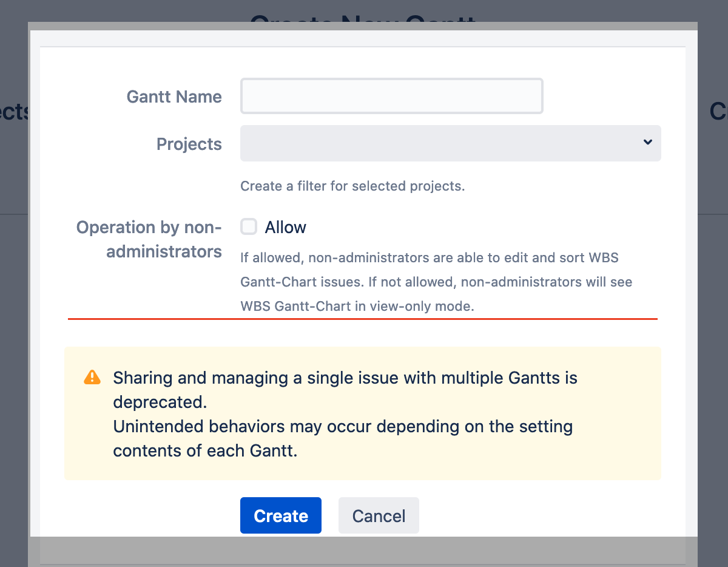
Task: Click the view-only mode description text
Action: coord(436,282)
